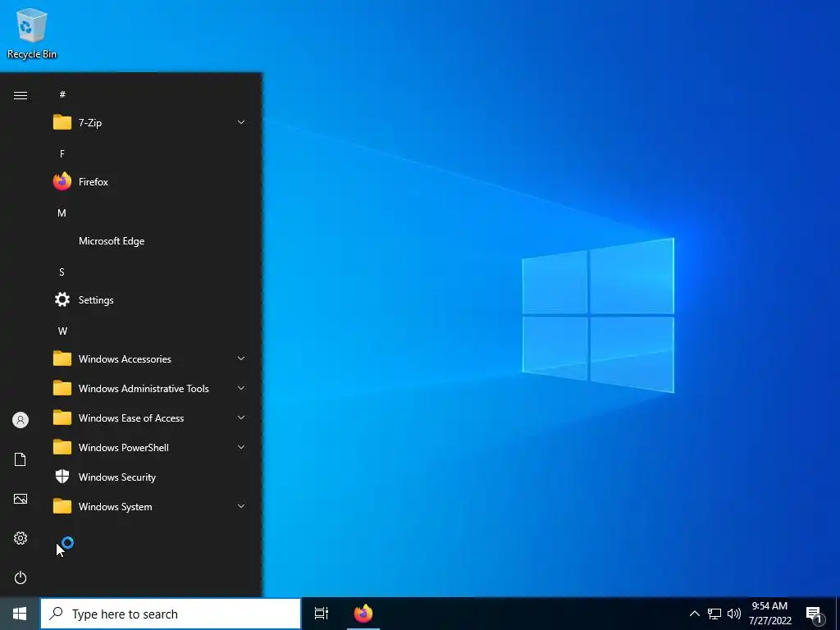Click the search magnifier icon

tap(57, 614)
